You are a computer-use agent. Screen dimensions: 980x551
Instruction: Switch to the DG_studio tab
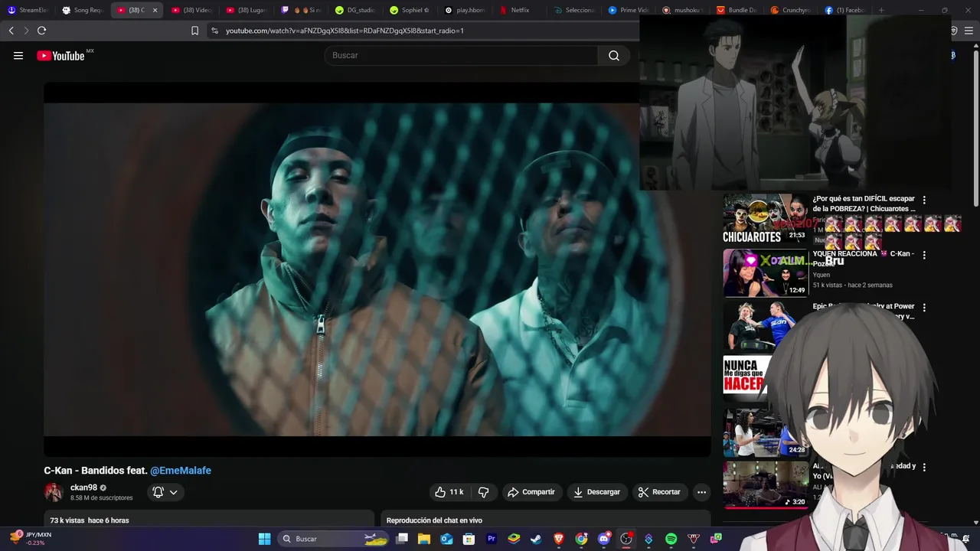pyautogui.click(x=355, y=10)
